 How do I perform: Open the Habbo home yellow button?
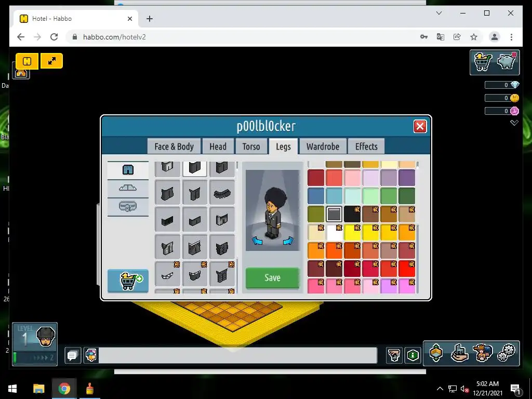[x=27, y=61]
